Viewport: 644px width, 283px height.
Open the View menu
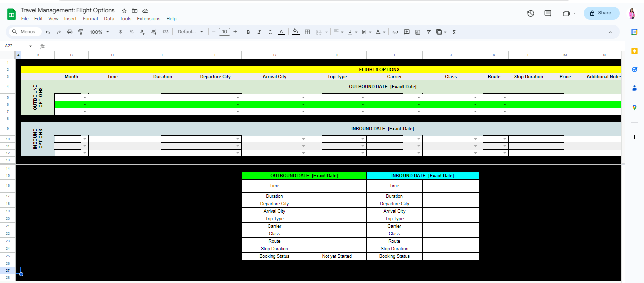tap(53, 19)
